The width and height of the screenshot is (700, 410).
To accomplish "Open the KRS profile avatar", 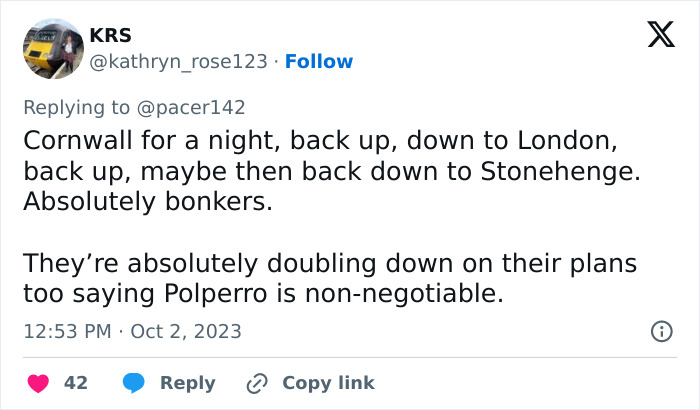I will click(52, 48).
